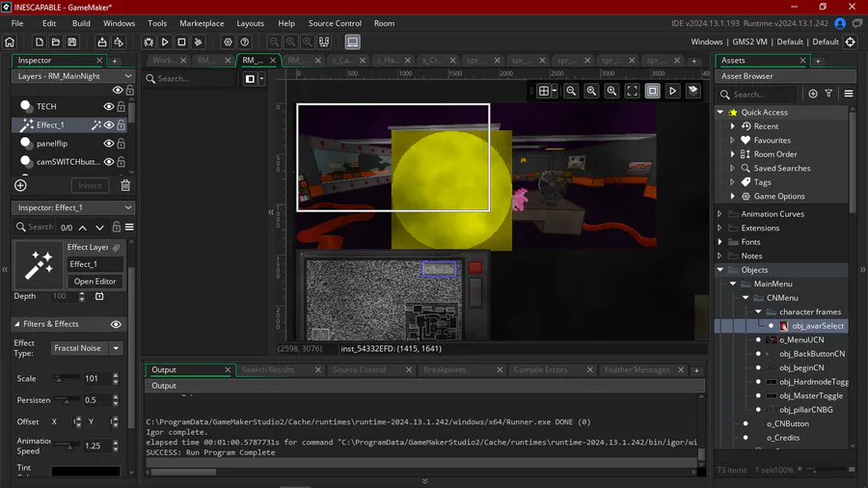Click the Debug bug icon in main toolbar
This screenshot has width=868, height=488.
pyautogui.click(x=149, y=42)
